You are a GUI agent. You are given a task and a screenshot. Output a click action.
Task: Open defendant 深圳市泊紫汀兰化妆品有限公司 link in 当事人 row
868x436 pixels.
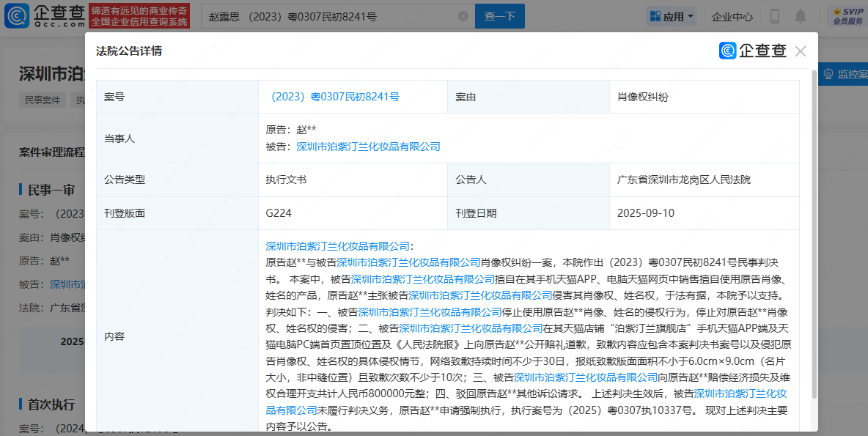click(x=368, y=147)
